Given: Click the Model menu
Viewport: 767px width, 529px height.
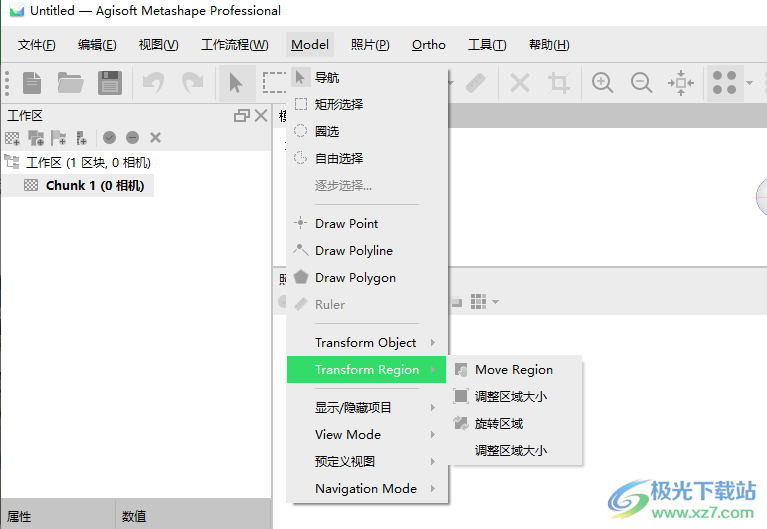Looking at the screenshot, I should (310, 45).
